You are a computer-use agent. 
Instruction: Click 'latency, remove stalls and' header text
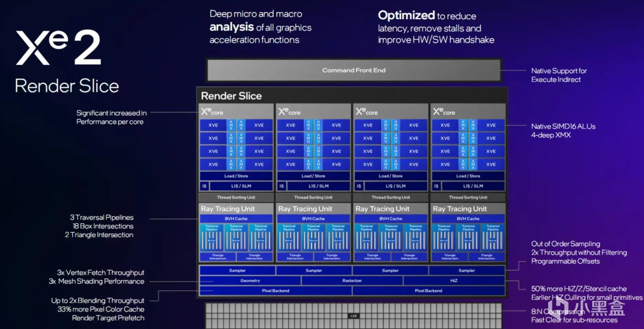(x=430, y=28)
